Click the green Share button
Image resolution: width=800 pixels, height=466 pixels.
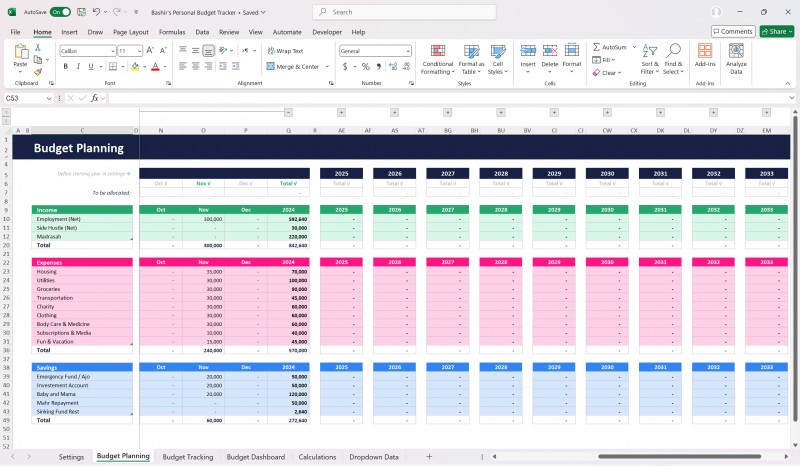(777, 31)
